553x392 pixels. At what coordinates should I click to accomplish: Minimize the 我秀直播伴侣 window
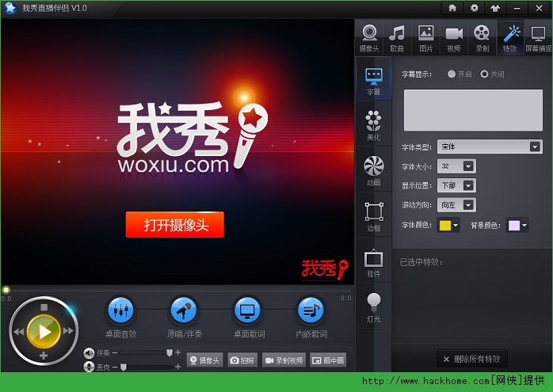517,8
